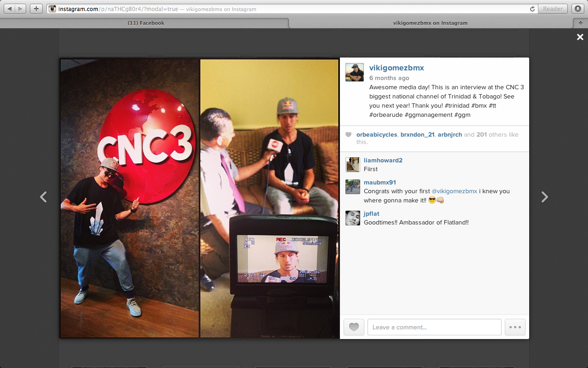Viewport: 588px width, 368px height.
Task: Show next photo with right chevron
Action: click(545, 197)
